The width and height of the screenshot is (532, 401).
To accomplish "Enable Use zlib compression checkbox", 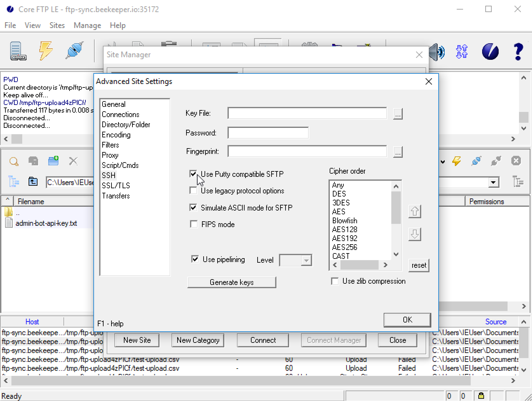I will click(335, 281).
